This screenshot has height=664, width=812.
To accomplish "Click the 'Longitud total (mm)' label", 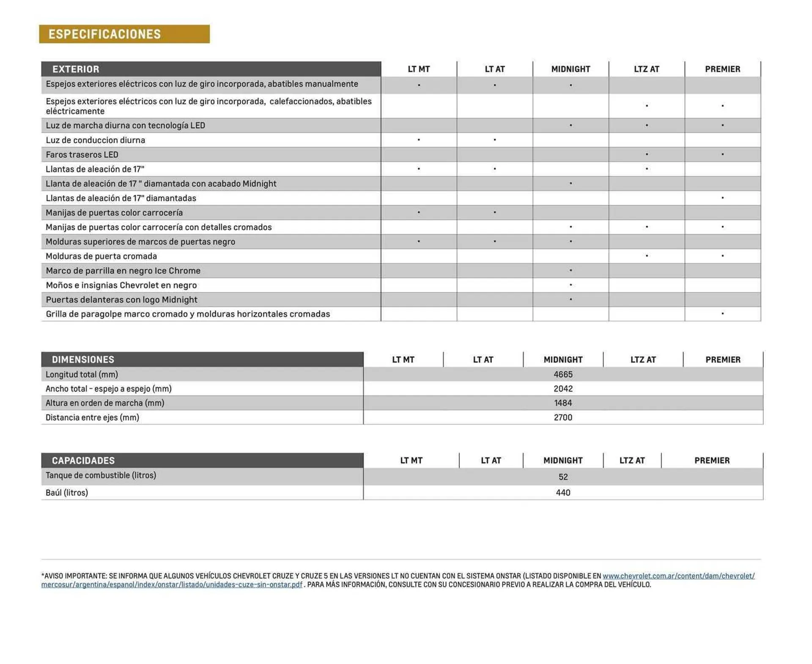I will point(82,374).
